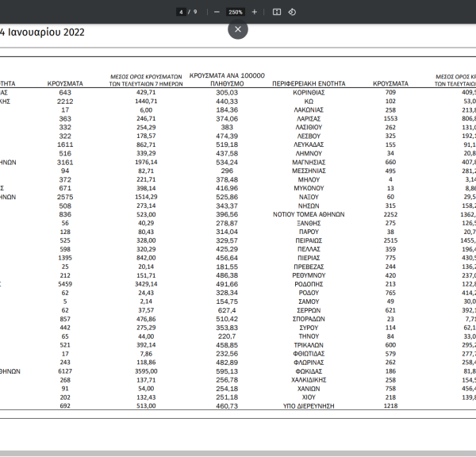Select the 'ΧΑΝΙΩΝ' region name
This screenshot has width=476, height=457.
309,389
